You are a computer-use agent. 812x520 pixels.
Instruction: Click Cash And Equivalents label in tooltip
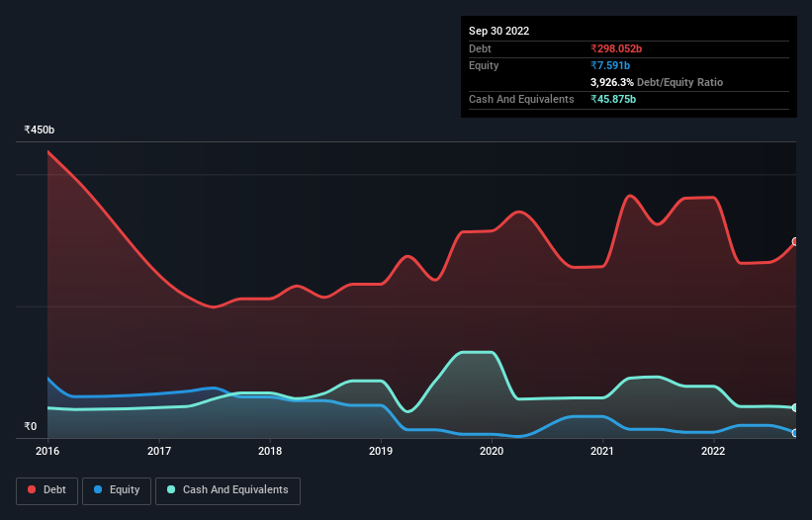[x=521, y=99]
